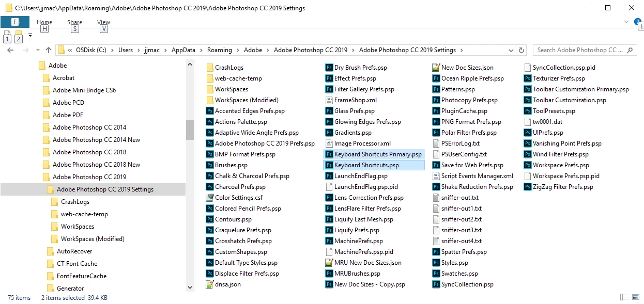
Task: Click the icon of tw0001.dat
Action: click(528, 122)
